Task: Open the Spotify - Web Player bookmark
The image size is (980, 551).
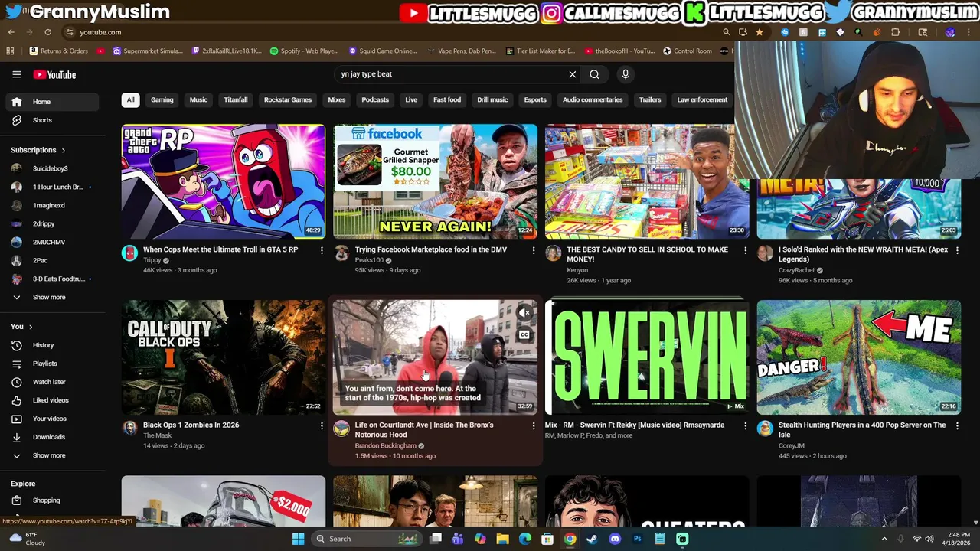Action: click(305, 51)
